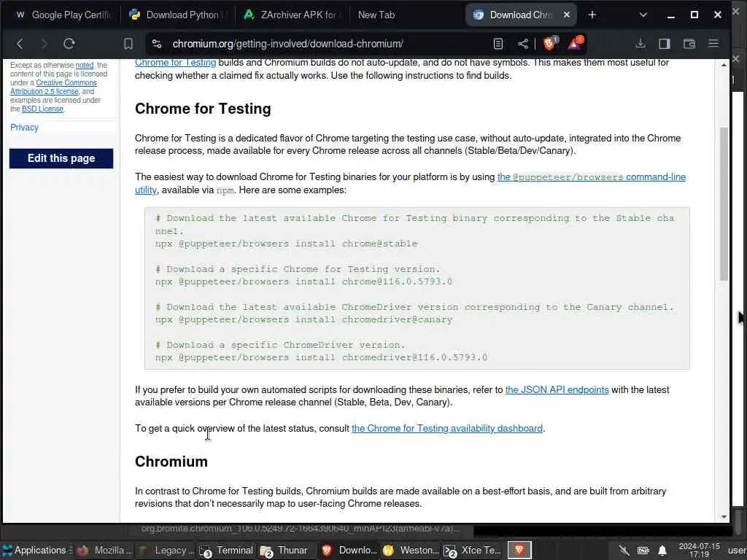This screenshot has width=747, height=560.
Task: Open the puppeteer/browsers command-line utility link
Action: (x=591, y=177)
